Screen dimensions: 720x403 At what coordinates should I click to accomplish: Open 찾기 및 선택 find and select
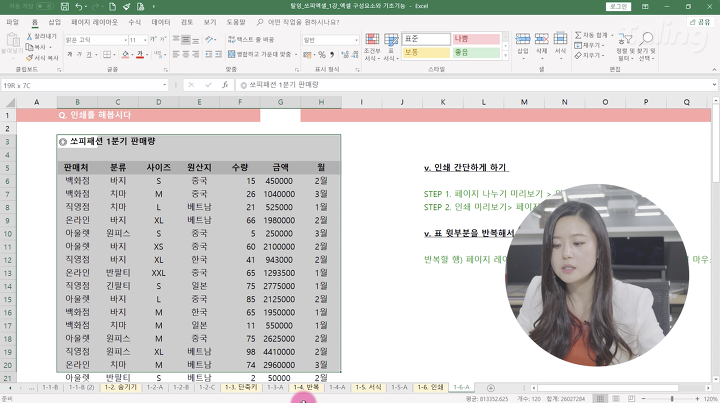point(646,47)
